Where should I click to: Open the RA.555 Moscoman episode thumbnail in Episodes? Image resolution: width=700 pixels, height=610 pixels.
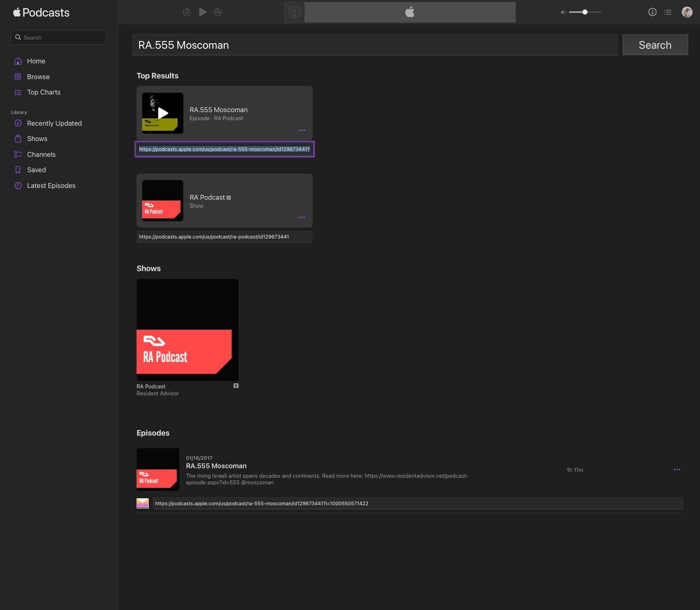coord(158,469)
